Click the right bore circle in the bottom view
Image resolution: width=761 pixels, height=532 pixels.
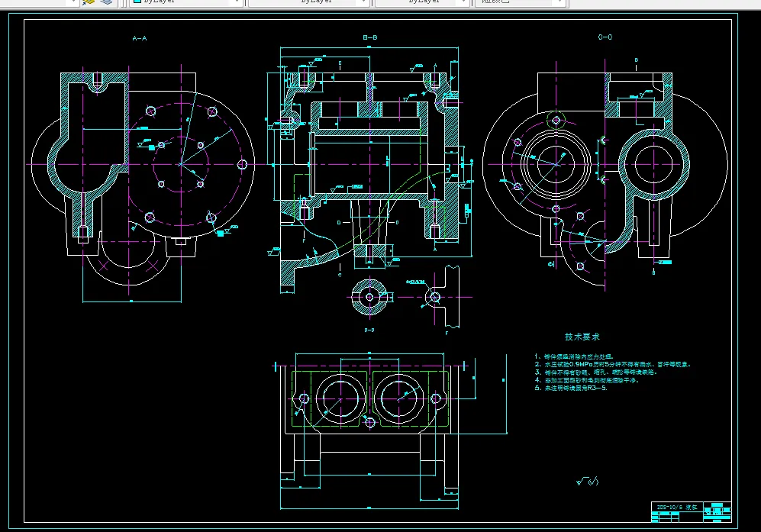399,398
